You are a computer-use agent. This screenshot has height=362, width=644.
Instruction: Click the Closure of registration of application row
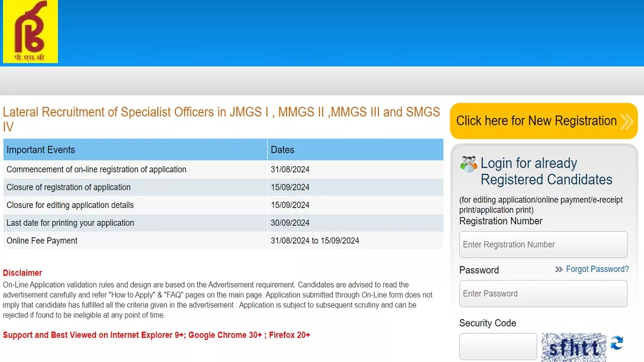(x=69, y=187)
